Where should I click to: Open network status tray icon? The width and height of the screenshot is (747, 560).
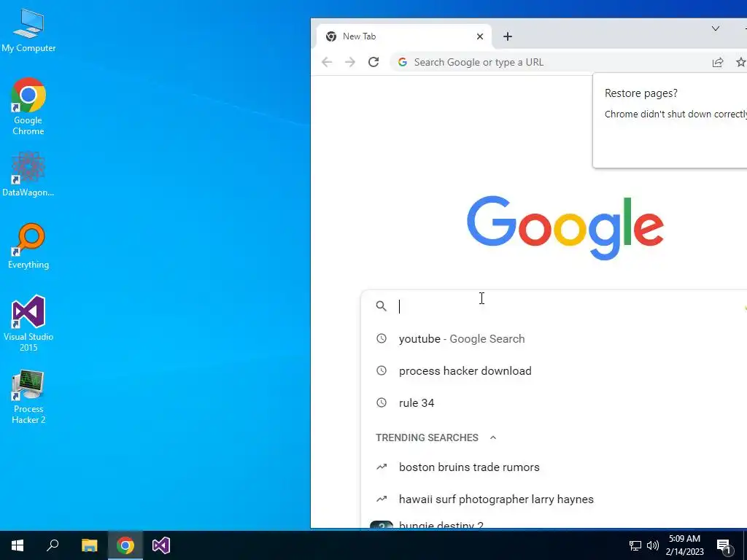click(x=635, y=545)
